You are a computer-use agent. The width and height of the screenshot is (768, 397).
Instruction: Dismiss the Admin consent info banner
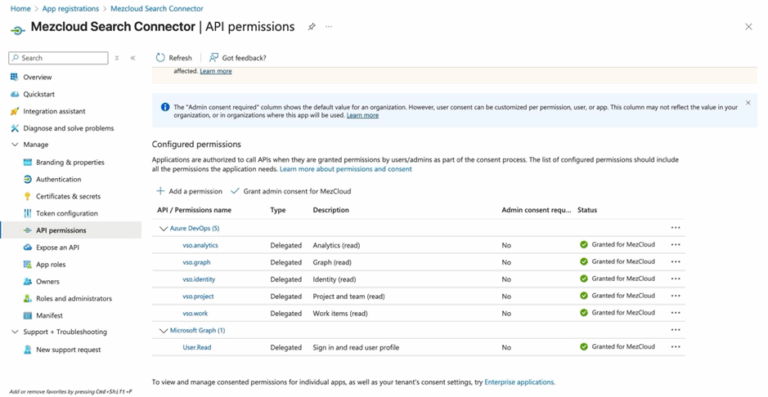point(748,103)
